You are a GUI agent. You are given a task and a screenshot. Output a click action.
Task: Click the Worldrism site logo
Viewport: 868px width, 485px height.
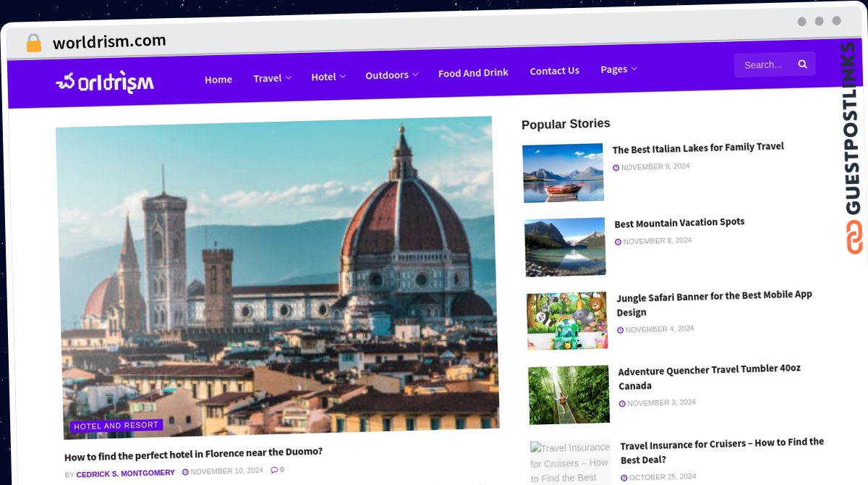(105, 83)
